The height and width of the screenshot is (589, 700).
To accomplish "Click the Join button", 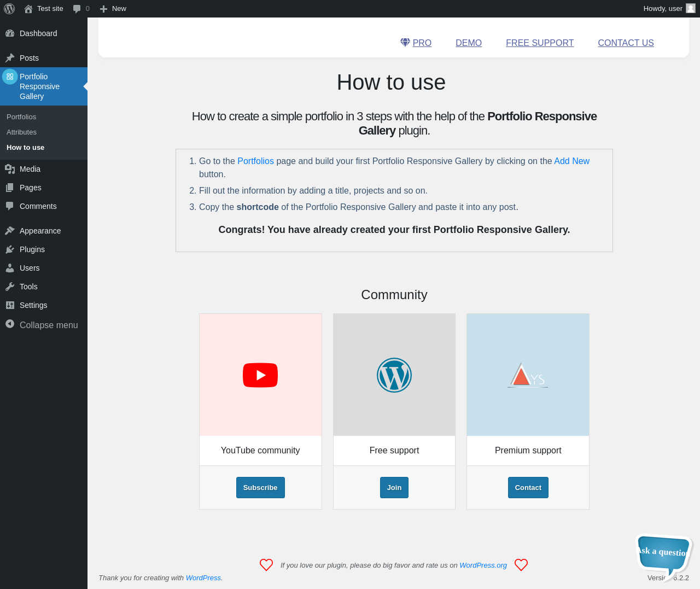I will pos(394,487).
